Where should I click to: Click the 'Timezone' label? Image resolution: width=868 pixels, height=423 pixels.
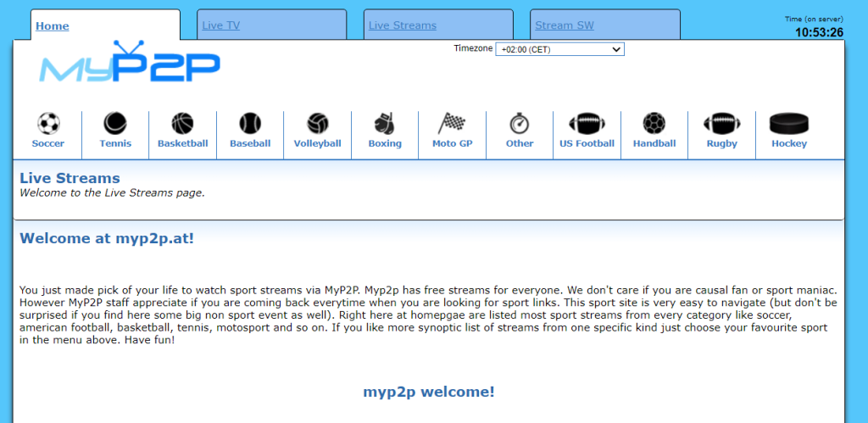pyautogui.click(x=473, y=48)
